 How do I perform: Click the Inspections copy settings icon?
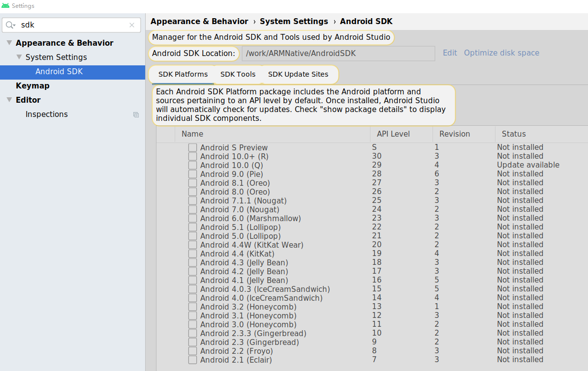click(136, 114)
